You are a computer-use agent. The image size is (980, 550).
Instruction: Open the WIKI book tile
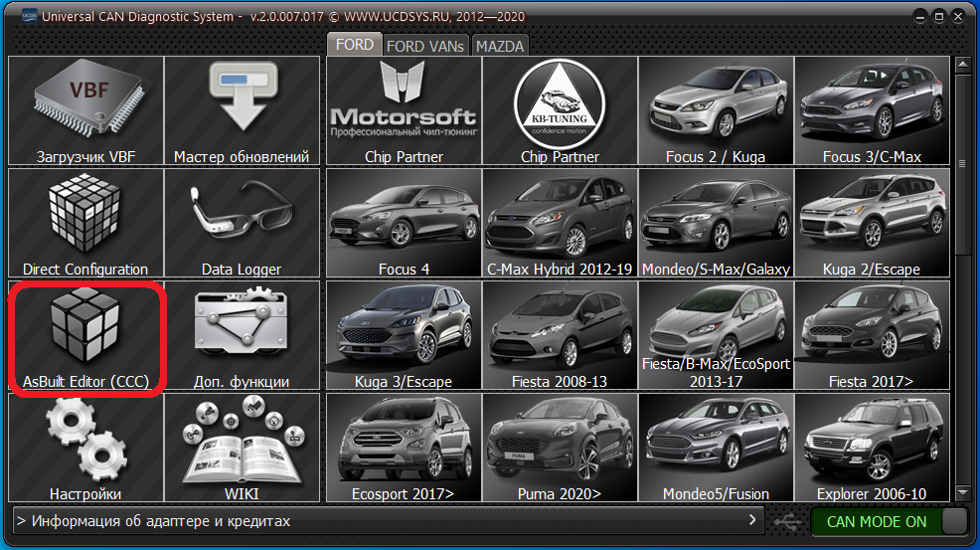(x=242, y=448)
